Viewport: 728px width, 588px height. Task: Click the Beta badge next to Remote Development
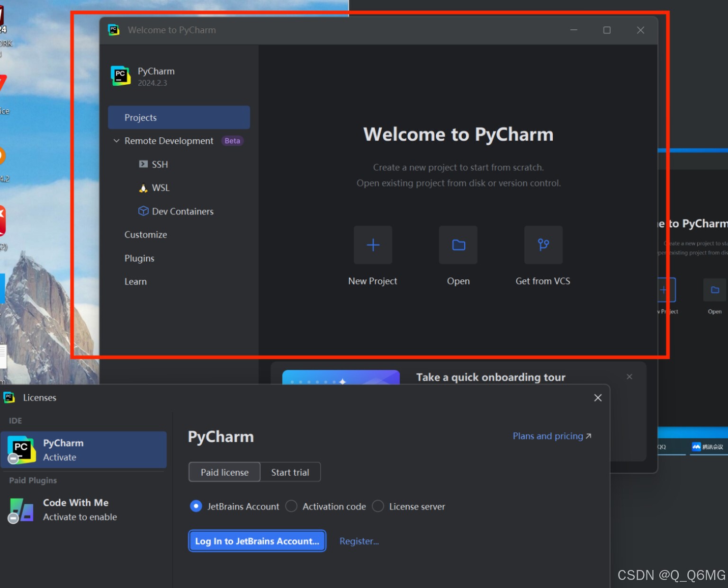[x=232, y=141]
